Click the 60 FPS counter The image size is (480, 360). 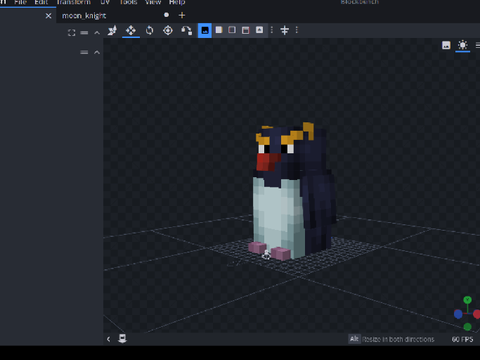[x=462, y=339]
